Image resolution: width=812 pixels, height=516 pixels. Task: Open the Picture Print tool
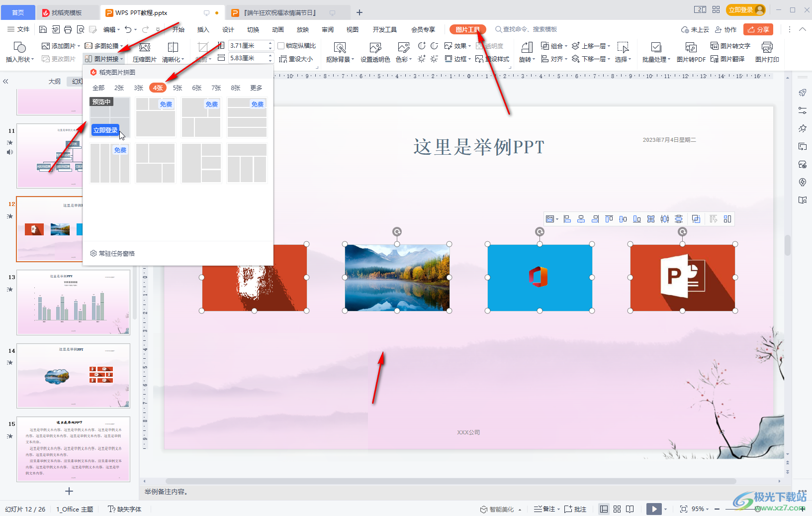(767, 52)
